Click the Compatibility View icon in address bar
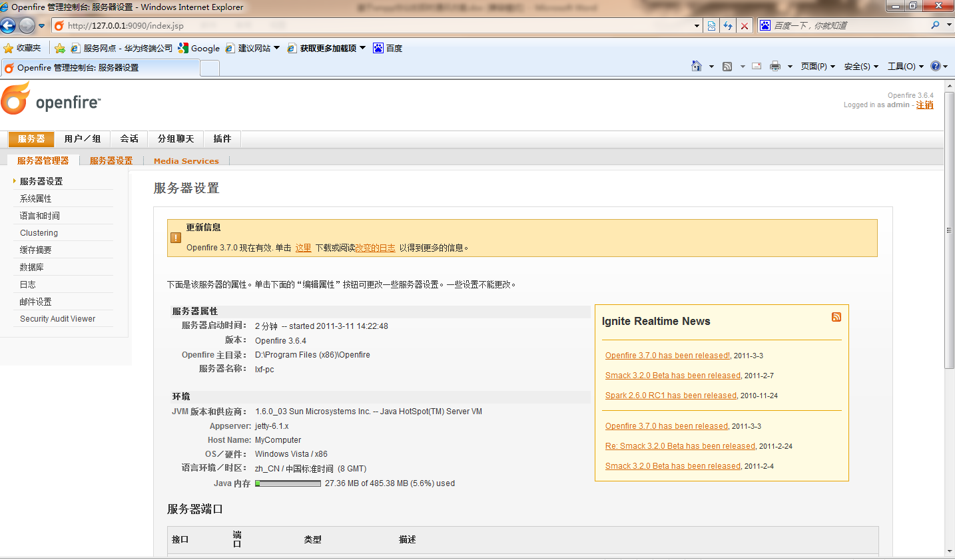This screenshot has width=955, height=560. 712,26
